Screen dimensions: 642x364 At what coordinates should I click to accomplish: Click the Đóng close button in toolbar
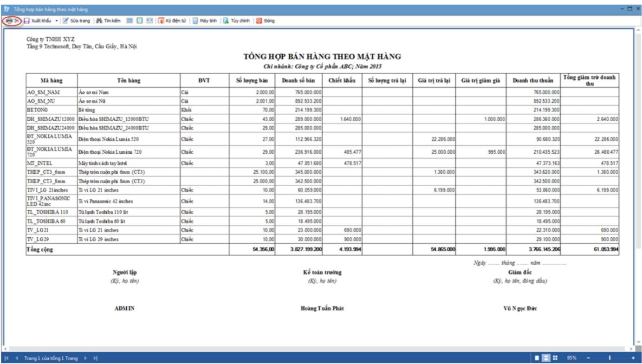pos(266,21)
